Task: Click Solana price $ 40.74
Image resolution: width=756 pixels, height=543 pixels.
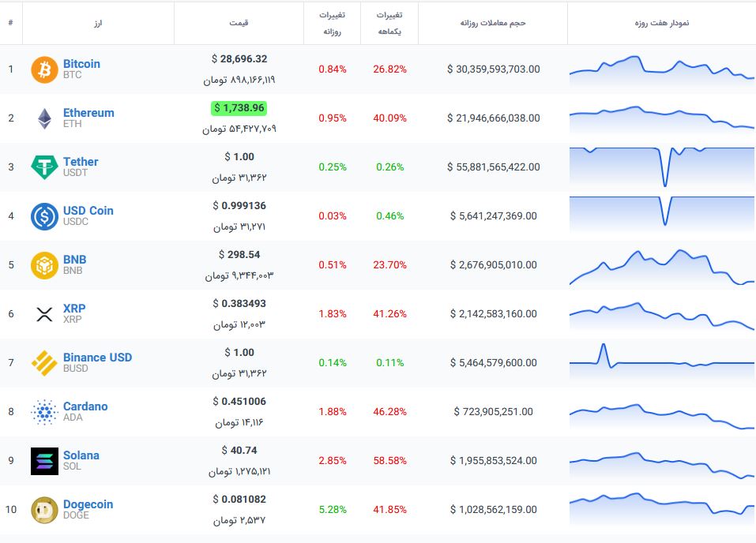Action: coord(239,451)
